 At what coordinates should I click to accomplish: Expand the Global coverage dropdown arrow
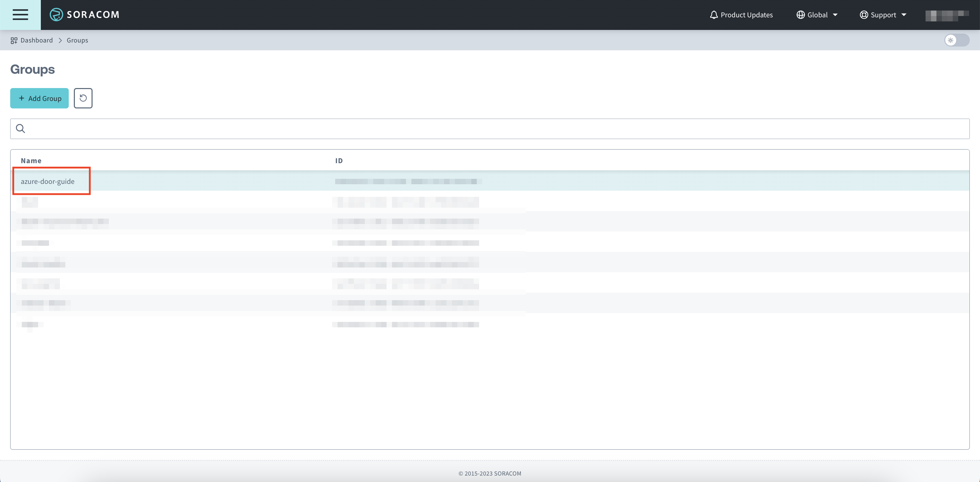tap(835, 15)
